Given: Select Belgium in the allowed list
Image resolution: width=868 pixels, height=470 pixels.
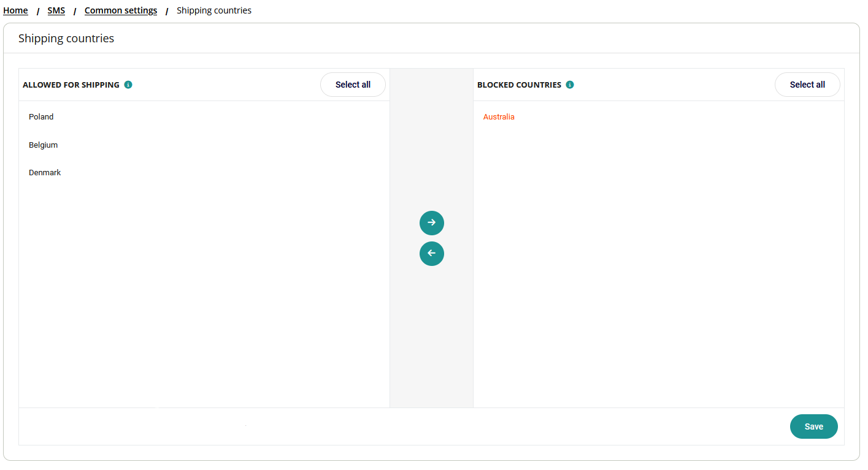Looking at the screenshot, I should tap(43, 145).
